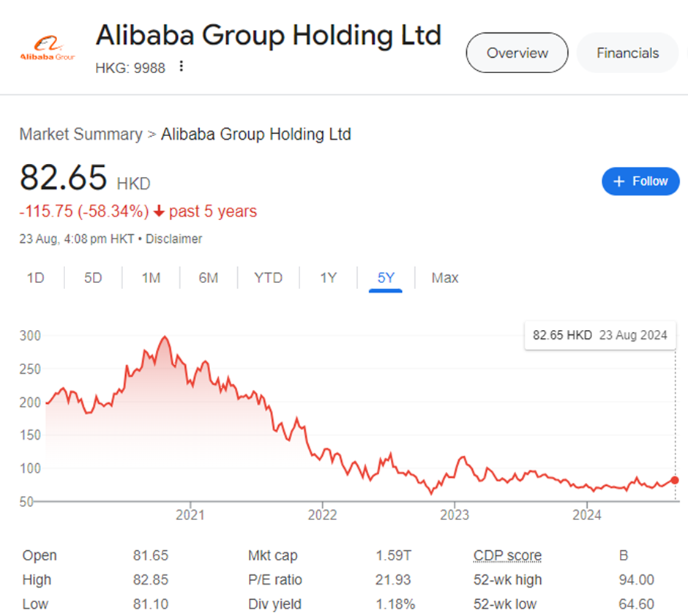This screenshot has height=616, width=688.
Task: Show the Max price history
Action: point(445,278)
